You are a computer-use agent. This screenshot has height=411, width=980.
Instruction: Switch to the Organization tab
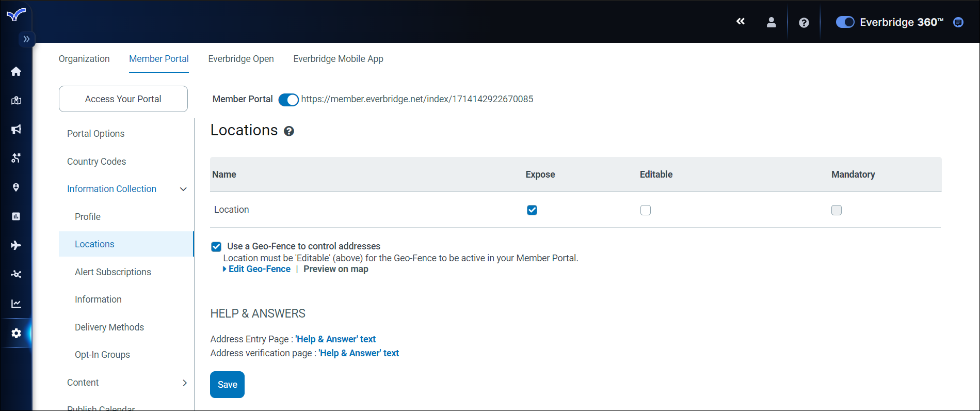coord(84,59)
